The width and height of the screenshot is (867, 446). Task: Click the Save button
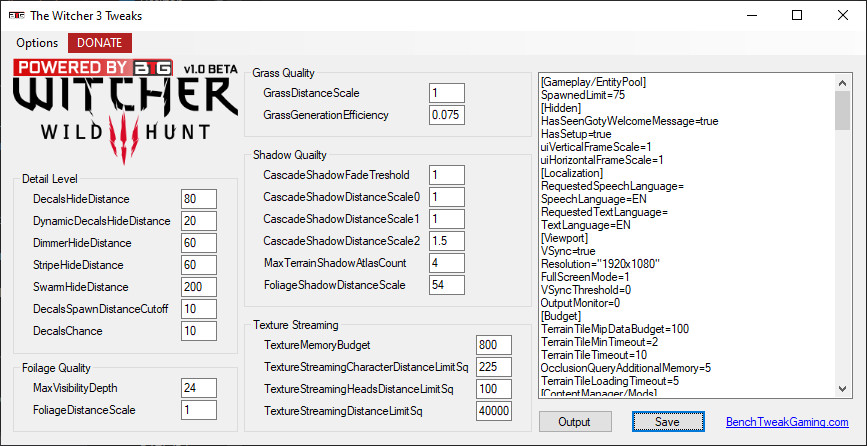tap(667, 422)
